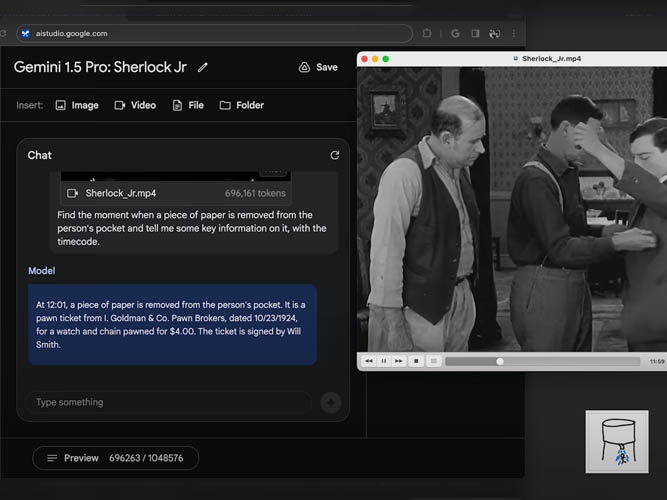This screenshot has width=667, height=500.
Task: Click the browser address bar URL
Action: tap(75, 33)
